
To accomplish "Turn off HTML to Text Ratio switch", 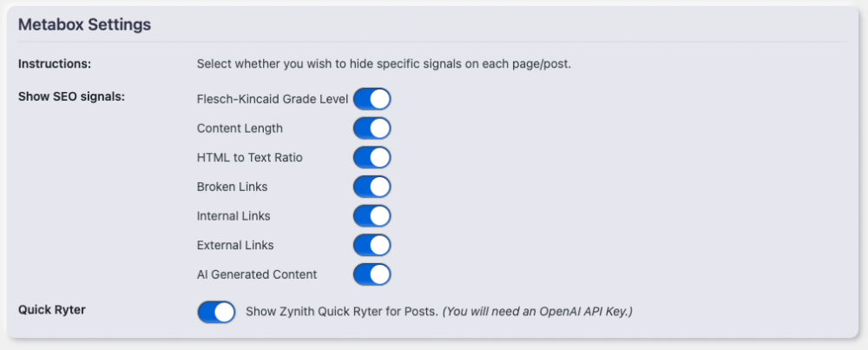I will coord(372,158).
